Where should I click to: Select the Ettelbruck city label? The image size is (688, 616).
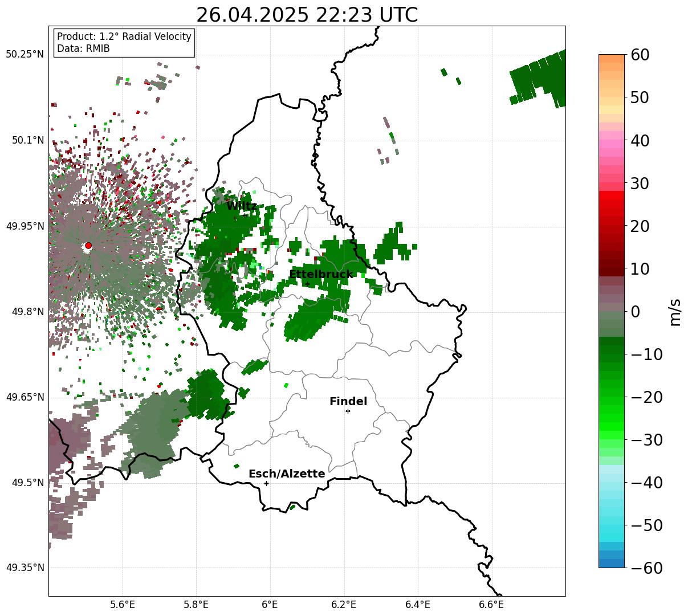pyautogui.click(x=321, y=275)
